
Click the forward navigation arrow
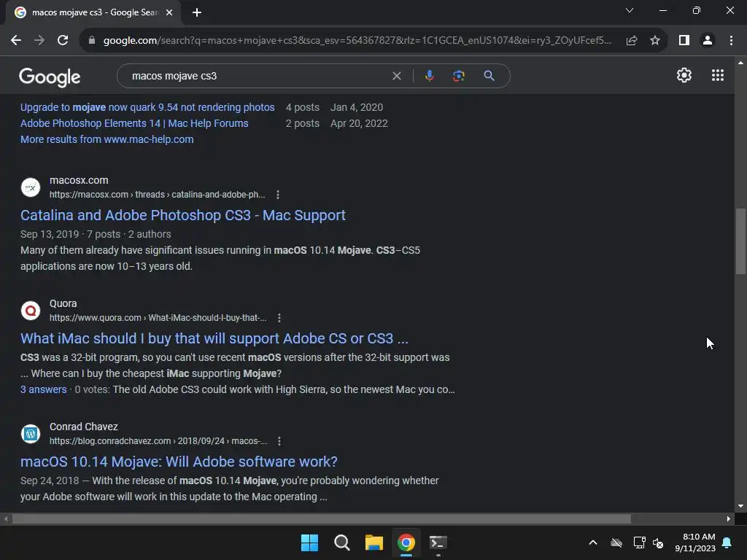click(x=39, y=41)
